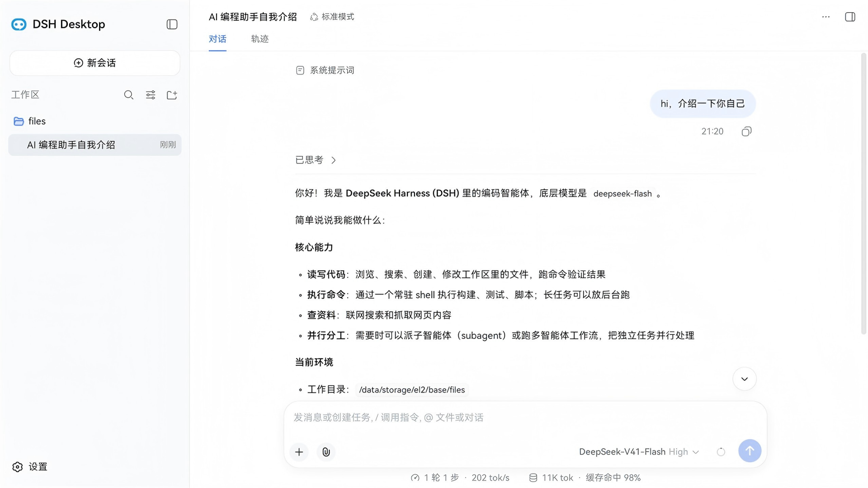Viewport: 868px width, 488px height.
Task: Click the 1 轮 1 步 status text
Action: (x=435, y=478)
